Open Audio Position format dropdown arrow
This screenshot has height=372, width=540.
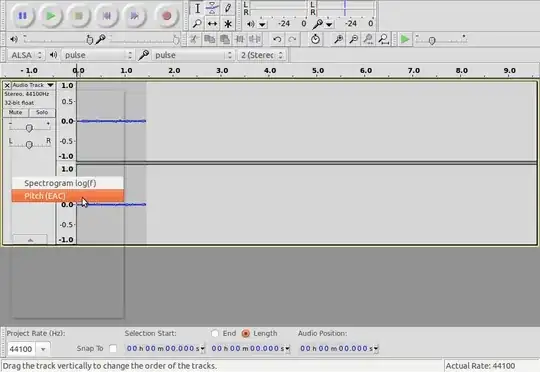[x=376, y=349]
